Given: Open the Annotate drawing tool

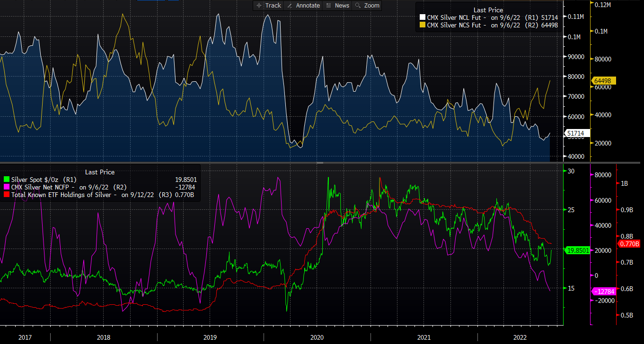Looking at the screenshot, I should click(x=303, y=6).
